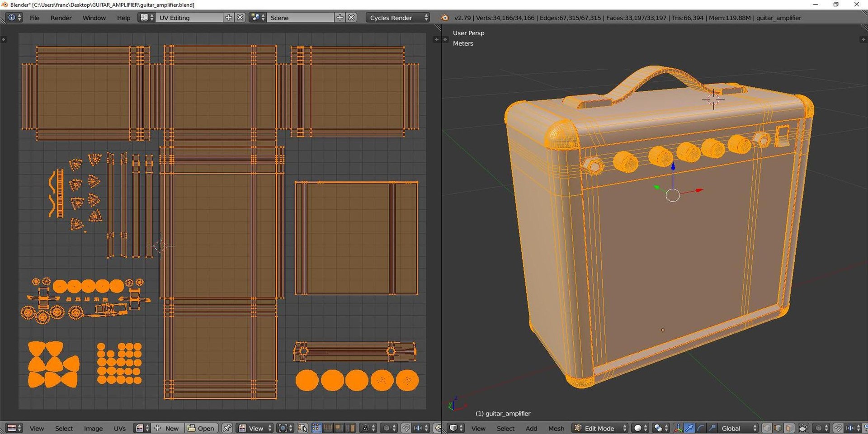Open viewport shading mode selector
The width and height of the screenshot is (868, 434).
click(x=640, y=428)
